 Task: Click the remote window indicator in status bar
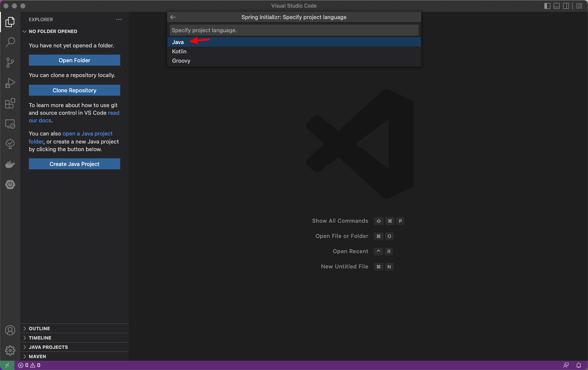pos(7,365)
